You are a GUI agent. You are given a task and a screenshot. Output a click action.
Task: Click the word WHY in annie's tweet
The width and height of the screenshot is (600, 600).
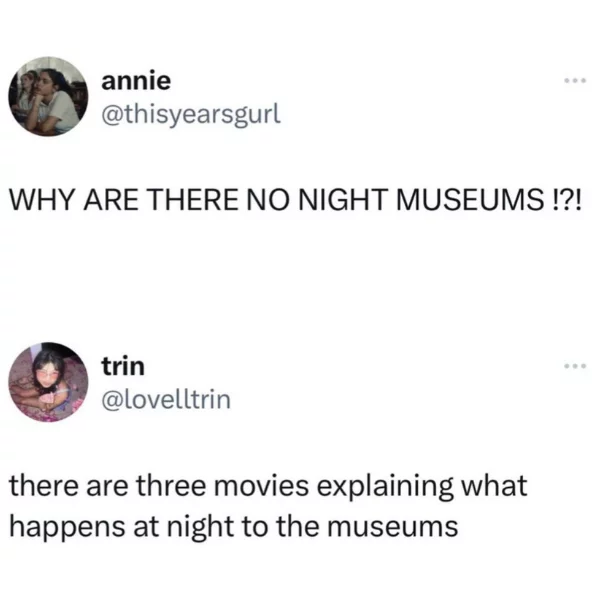coord(41,200)
